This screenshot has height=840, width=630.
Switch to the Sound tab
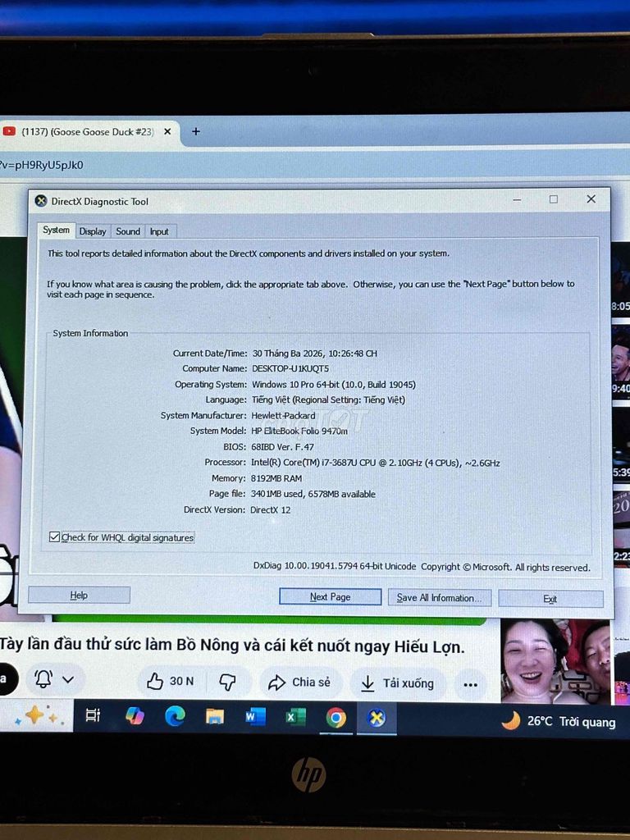(x=128, y=231)
